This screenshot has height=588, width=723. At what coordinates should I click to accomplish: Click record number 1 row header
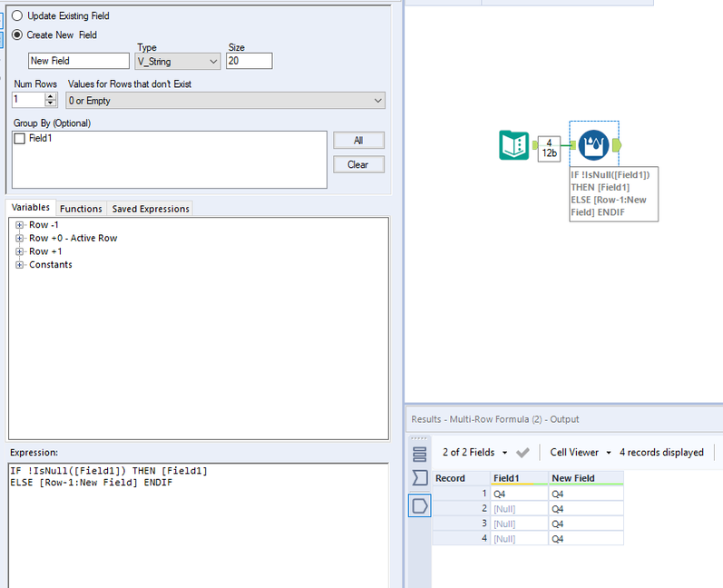click(x=461, y=494)
